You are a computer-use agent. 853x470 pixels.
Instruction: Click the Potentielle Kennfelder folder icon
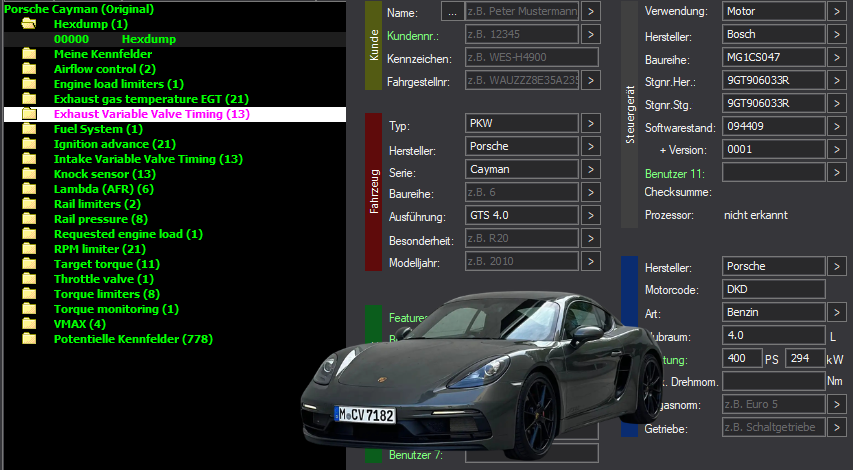(x=29, y=339)
